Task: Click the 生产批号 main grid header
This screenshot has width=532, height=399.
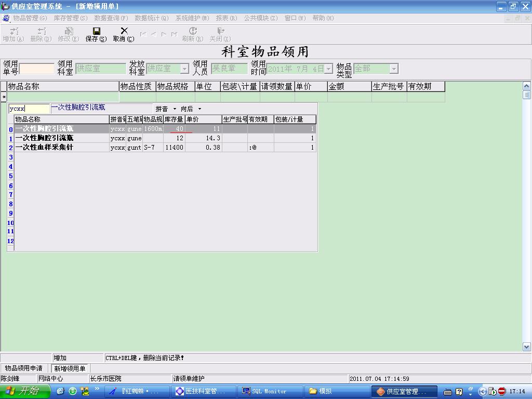Action: pyautogui.click(x=389, y=87)
